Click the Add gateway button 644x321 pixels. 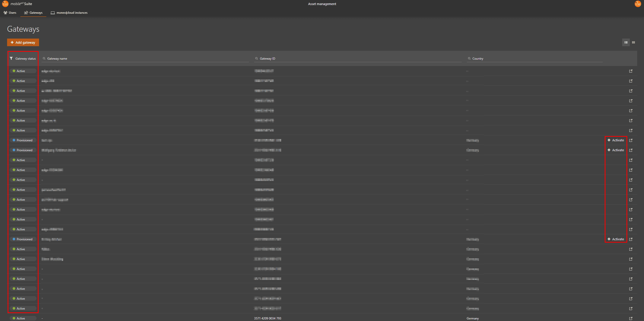(23, 42)
